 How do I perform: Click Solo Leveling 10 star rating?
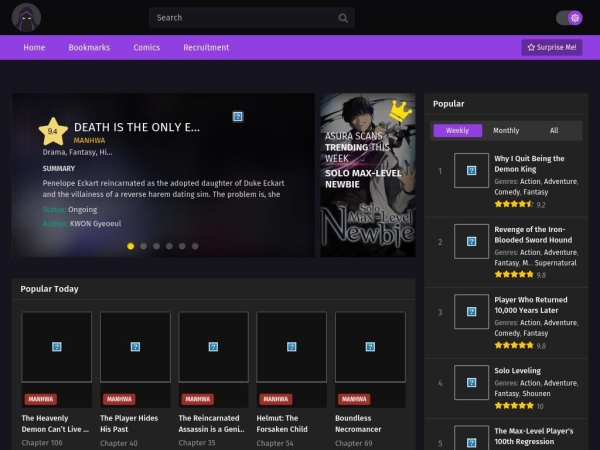click(518, 406)
